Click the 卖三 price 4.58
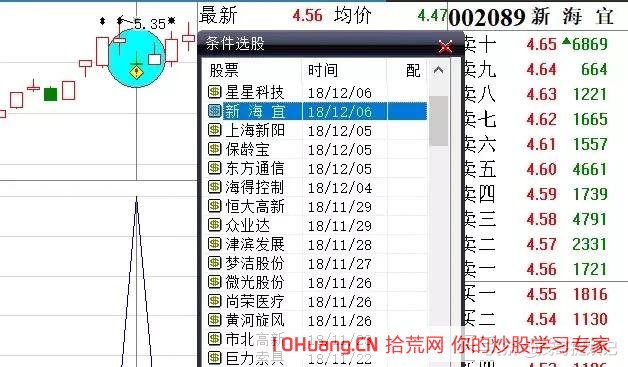 tap(541, 219)
